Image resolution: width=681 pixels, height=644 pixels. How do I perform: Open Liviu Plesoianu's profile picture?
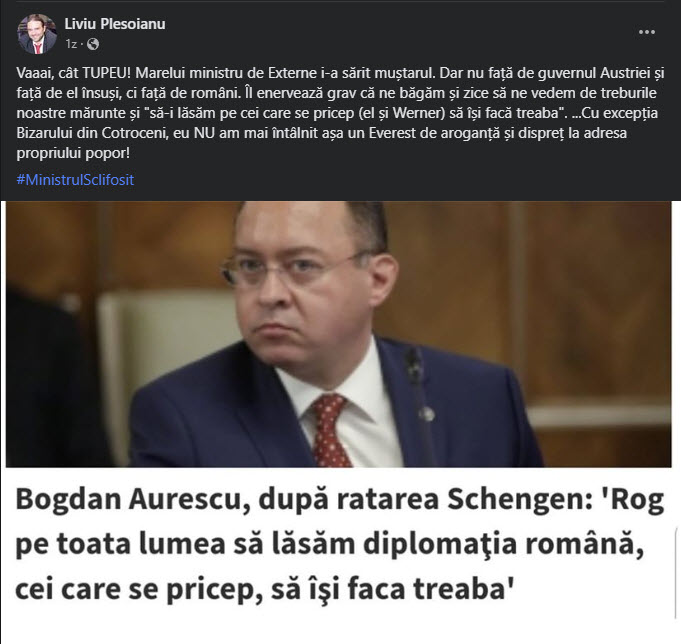click(37, 34)
